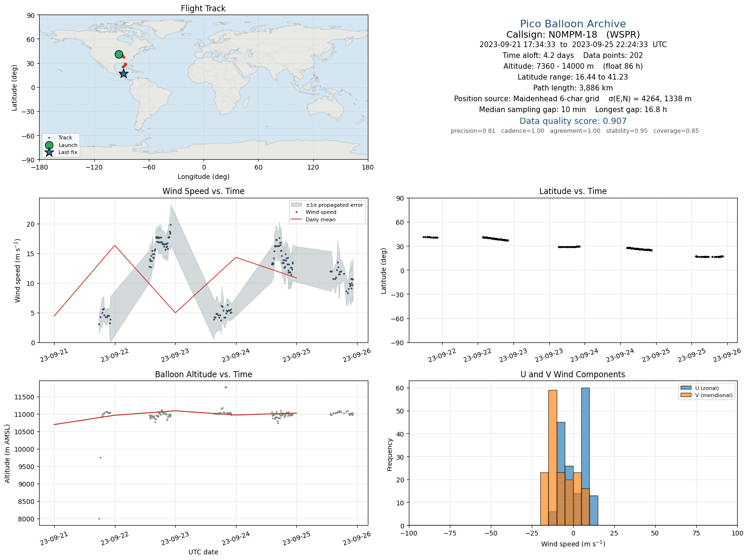The width and height of the screenshot is (748, 560).
Task: Click the "Median sampling gap: 10 min" text
Action: tap(532, 110)
